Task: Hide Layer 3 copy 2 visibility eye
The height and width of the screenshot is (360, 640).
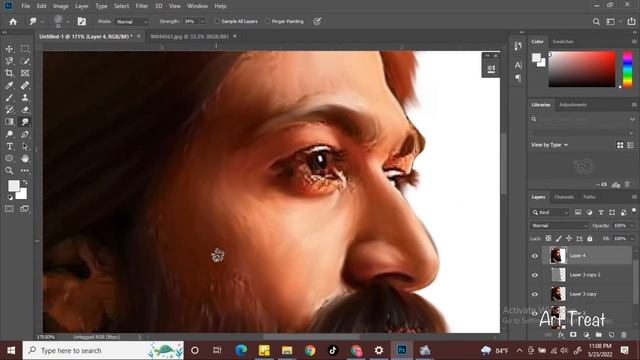Action: tap(535, 275)
